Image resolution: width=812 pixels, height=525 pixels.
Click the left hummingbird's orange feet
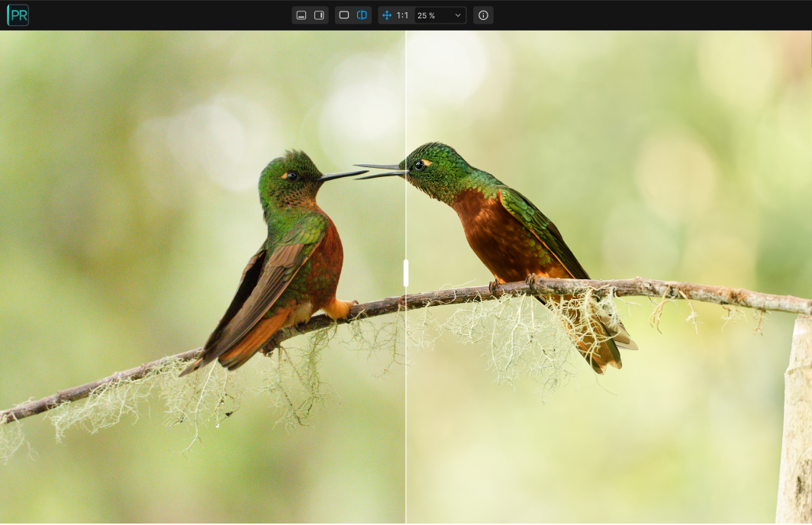340,309
